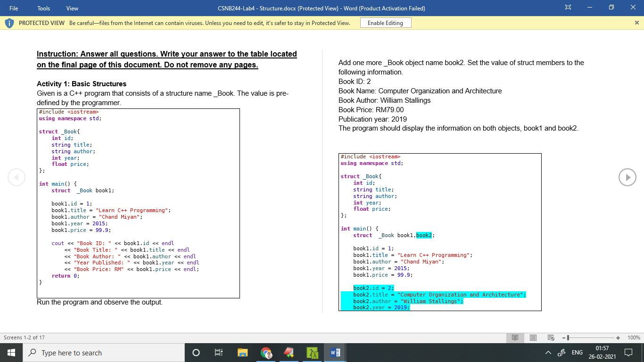Click Enable Editing to exit Protected View
This screenshot has height=362, width=644.
coord(386,23)
